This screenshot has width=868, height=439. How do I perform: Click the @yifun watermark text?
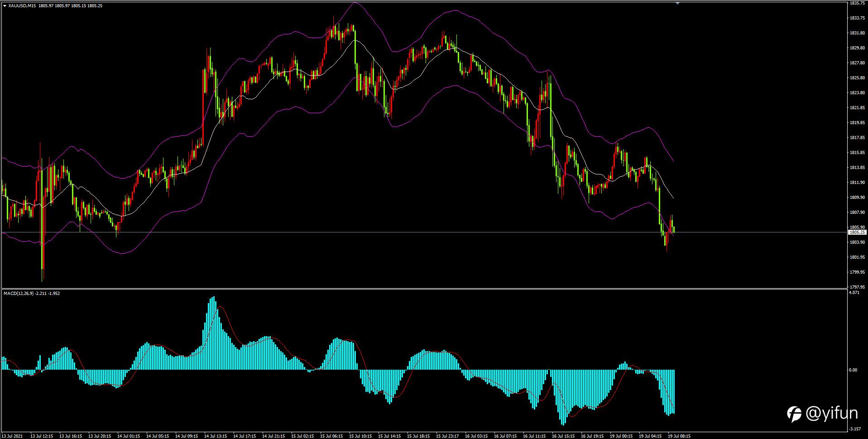832,413
